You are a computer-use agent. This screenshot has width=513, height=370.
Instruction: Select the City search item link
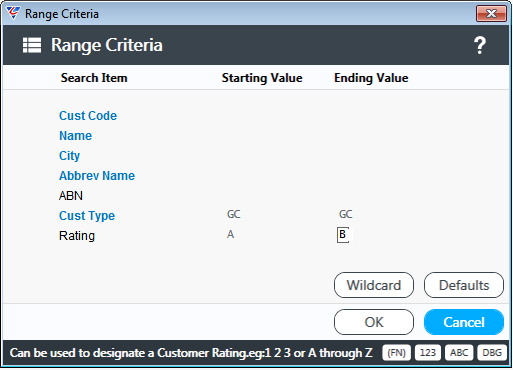[x=69, y=156]
